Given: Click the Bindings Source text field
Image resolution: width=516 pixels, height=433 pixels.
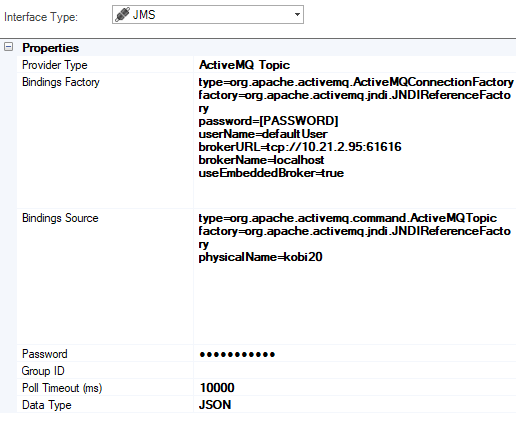Looking at the screenshot, I should (355, 277).
